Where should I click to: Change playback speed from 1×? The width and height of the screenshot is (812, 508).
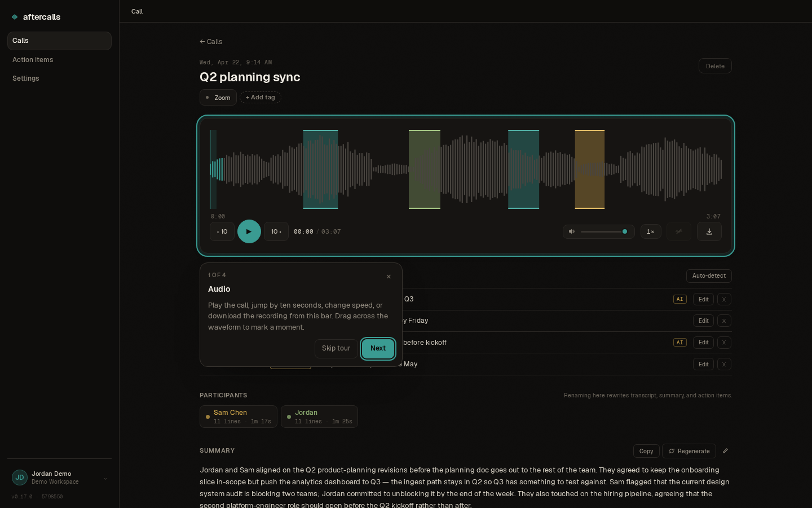[x=651, y=231]
